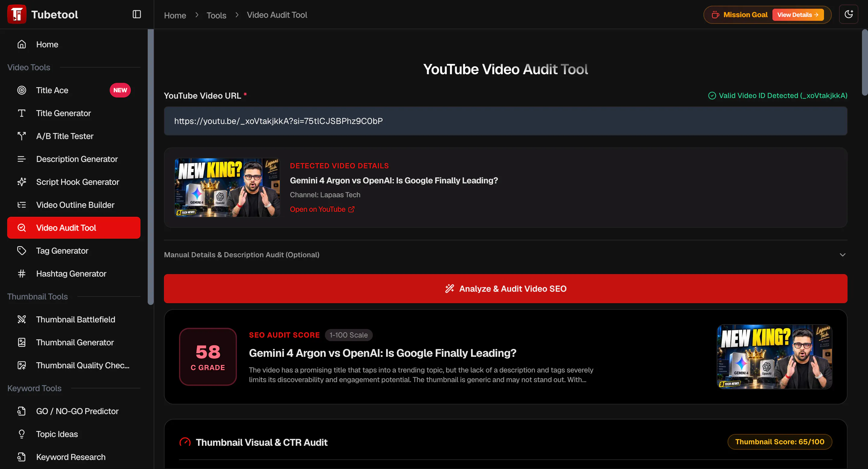This screenshot has width=868, height=469.
Task: Open the Video Outline Builder list icon
Action: tap(22, 205)
